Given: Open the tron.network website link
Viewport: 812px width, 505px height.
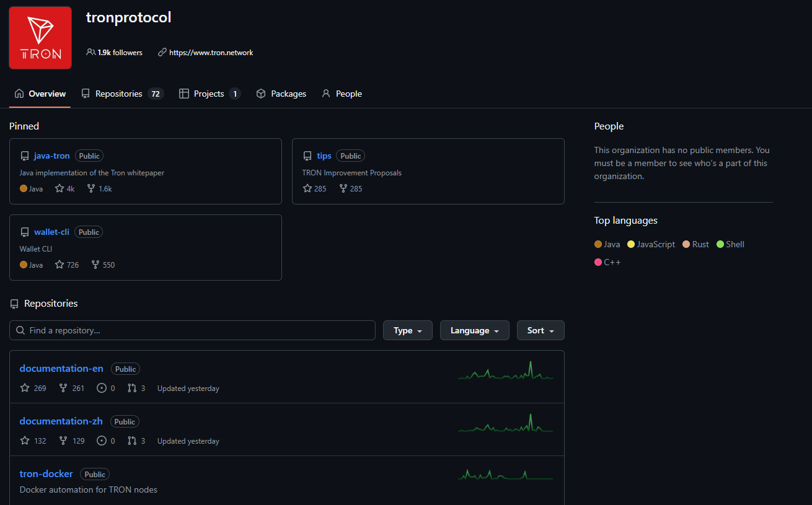Looking at the screenshot, I should (211, 53).
